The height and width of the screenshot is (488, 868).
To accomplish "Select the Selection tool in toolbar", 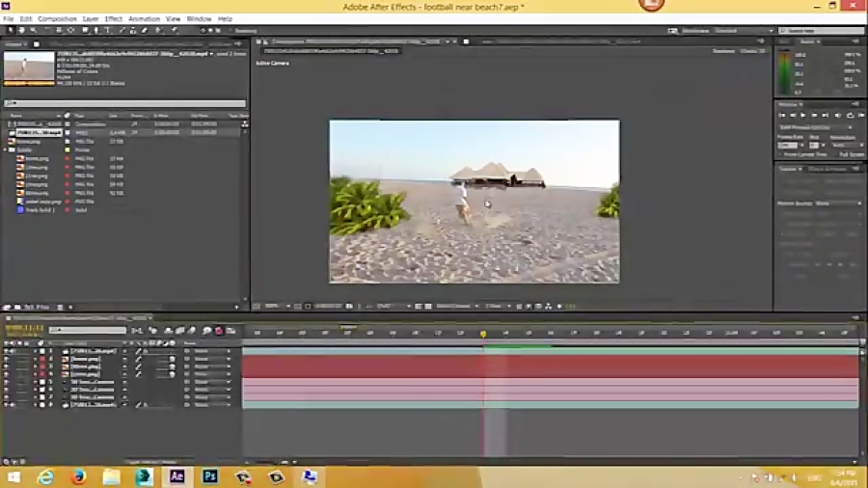I will pyautogui.click(x=10, y=31).
